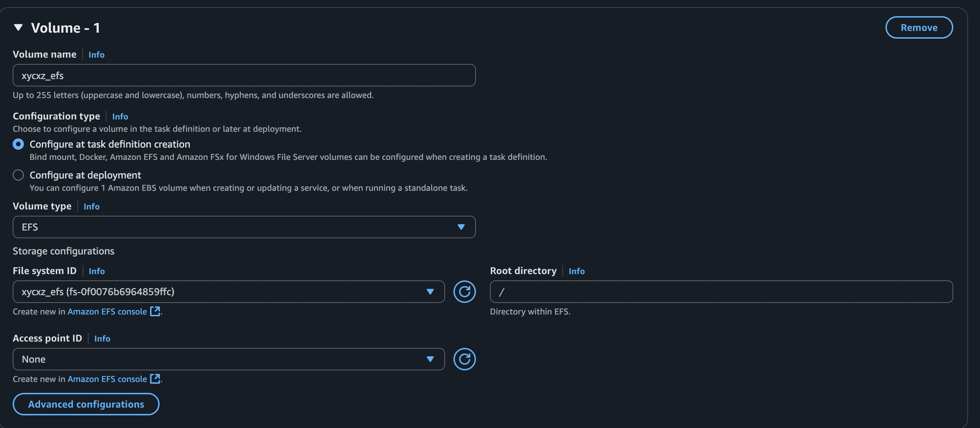
Task: Open Info link beside Volume type
Action: tap(91, 207)
